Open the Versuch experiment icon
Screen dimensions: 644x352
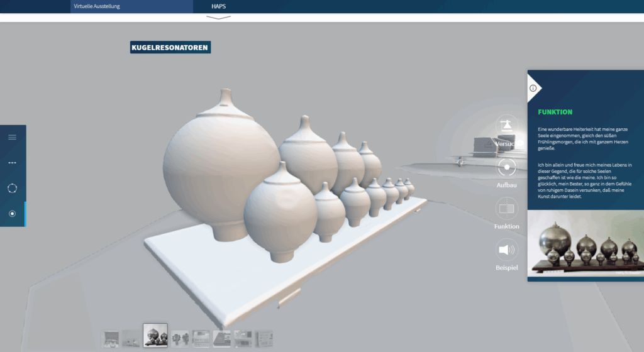(506, 126)
